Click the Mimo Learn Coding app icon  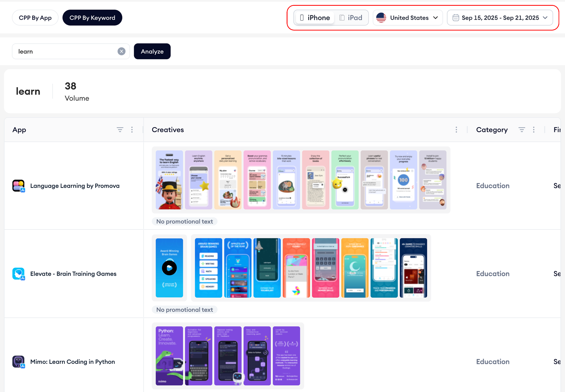pyautogui.click(x=18, y=361)
